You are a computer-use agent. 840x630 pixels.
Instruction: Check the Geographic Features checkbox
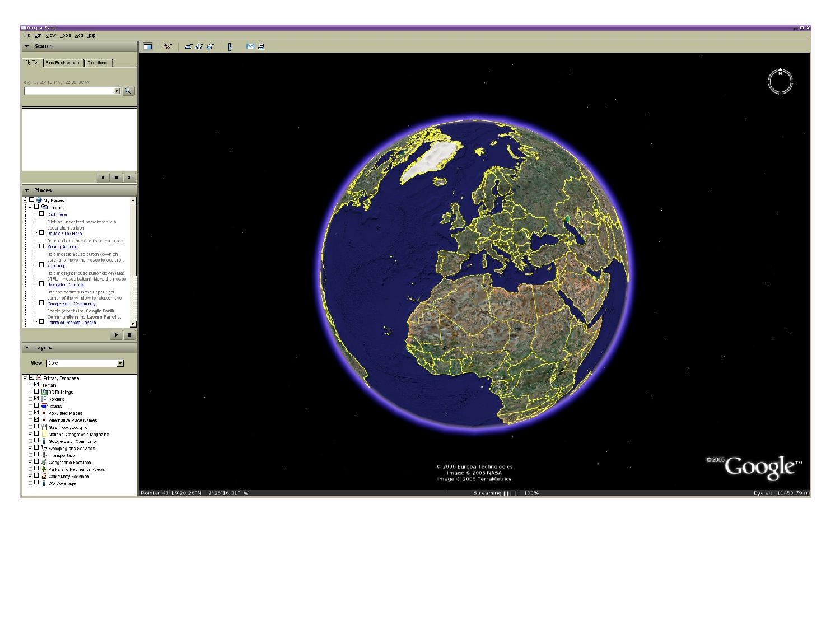(x=37, y=462)
